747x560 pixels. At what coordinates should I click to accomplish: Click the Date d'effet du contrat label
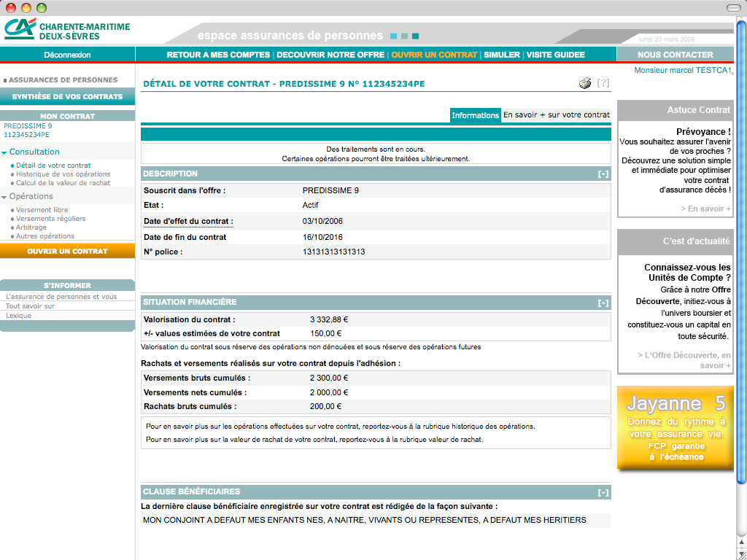189,222
